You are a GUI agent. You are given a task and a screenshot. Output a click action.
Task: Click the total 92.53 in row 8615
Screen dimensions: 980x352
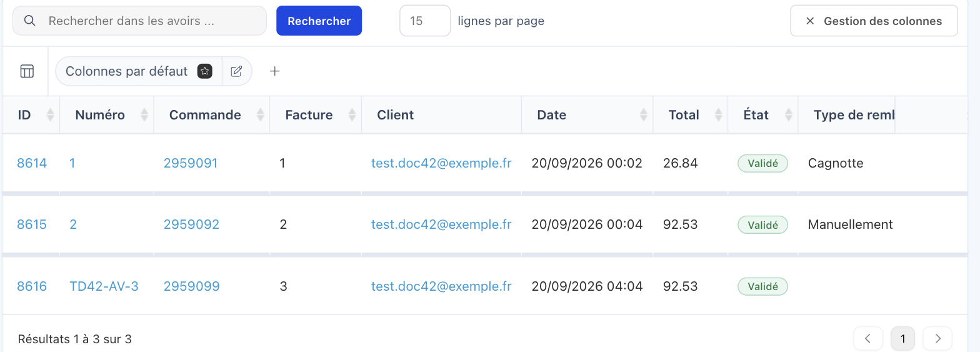[680, 224]
